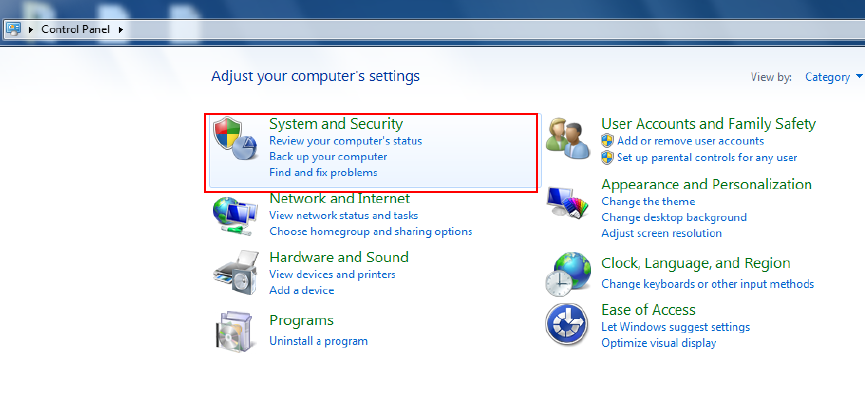Expand the arrow before Control Panel breadcrumb

[x=31, y=29]
